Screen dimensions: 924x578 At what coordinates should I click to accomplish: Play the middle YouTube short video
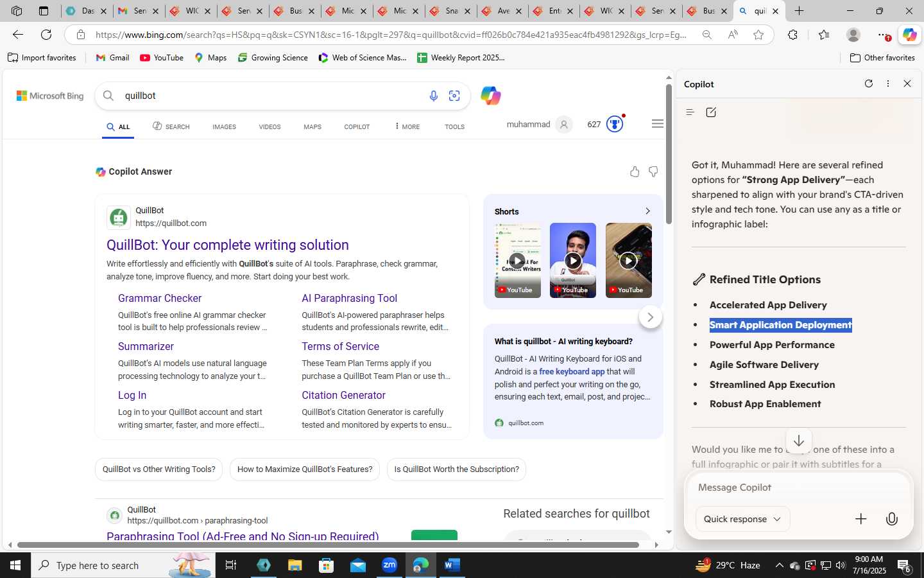pos(573,260)
